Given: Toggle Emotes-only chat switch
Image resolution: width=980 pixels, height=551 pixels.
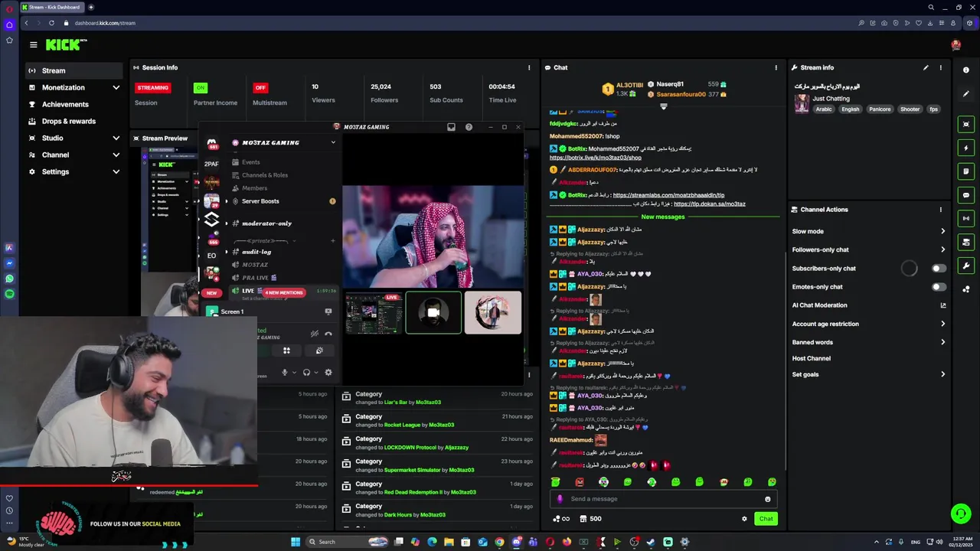Looking at the screenshot, I should coord(939,287).
